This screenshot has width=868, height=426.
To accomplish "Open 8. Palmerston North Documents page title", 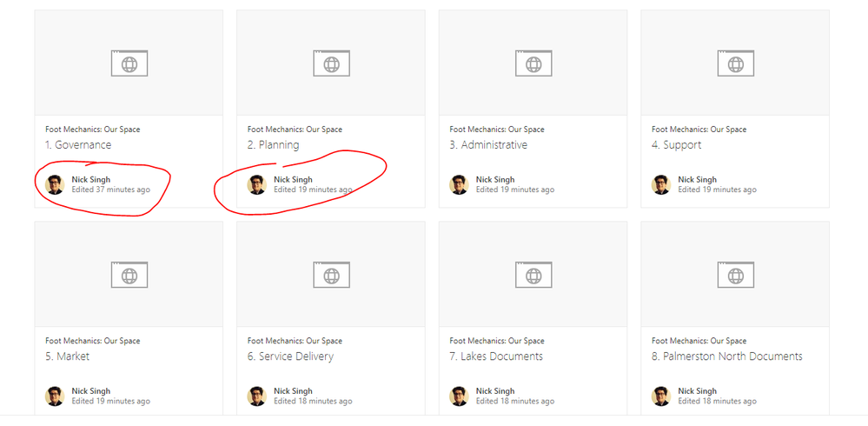I will pos(727,356).
